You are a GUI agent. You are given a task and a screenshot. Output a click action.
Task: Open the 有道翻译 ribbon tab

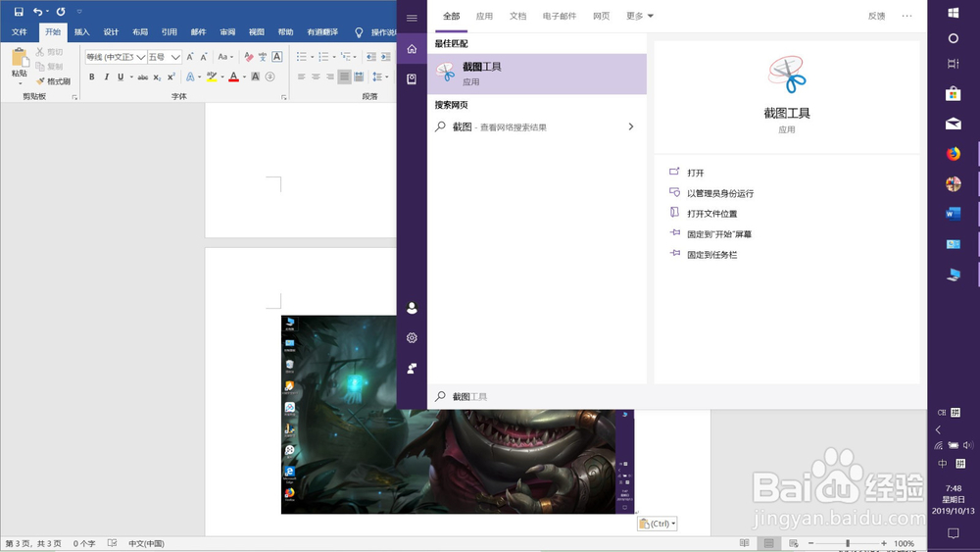point(322,32)
